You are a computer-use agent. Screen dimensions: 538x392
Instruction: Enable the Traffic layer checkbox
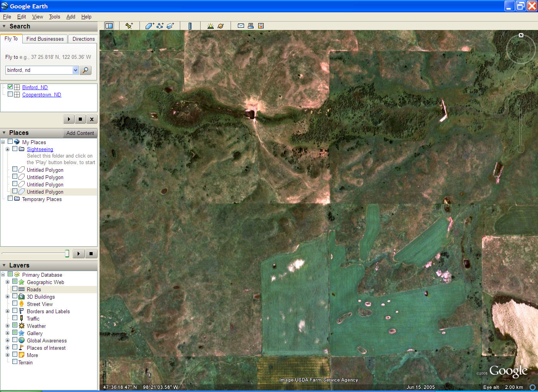click(x=15, y=318)
